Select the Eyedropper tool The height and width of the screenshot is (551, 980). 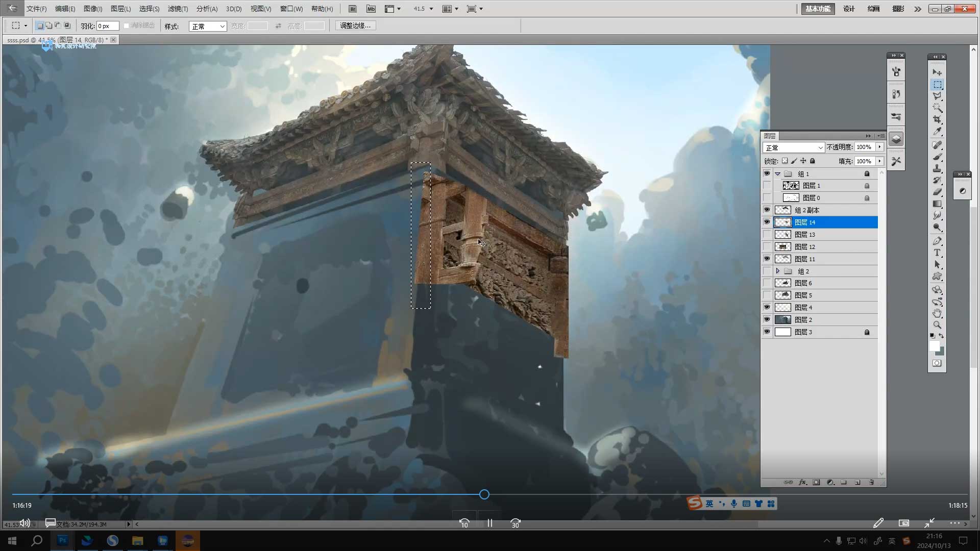pyautogui.click(x=937, y=132)
